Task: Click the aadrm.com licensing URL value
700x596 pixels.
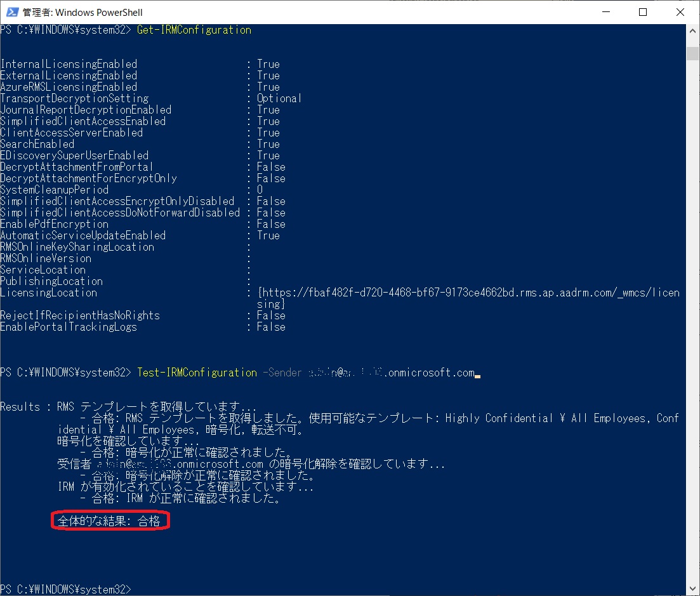Action: tap(468, 298)
